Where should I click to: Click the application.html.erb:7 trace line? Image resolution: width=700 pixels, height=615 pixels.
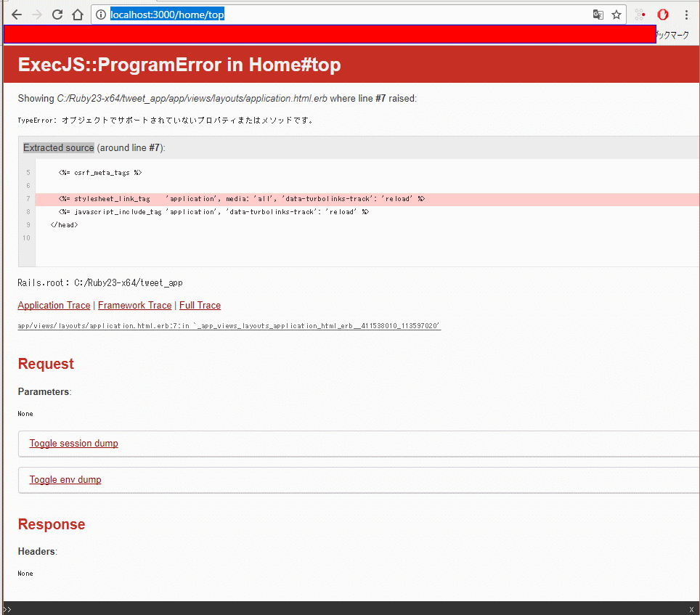click(229, 326)
